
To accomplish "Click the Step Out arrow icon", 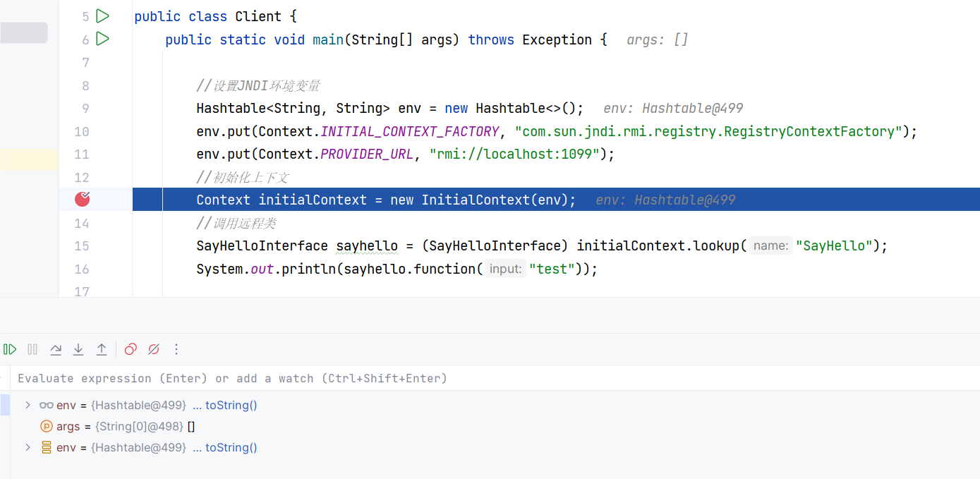I will point(102,349).
